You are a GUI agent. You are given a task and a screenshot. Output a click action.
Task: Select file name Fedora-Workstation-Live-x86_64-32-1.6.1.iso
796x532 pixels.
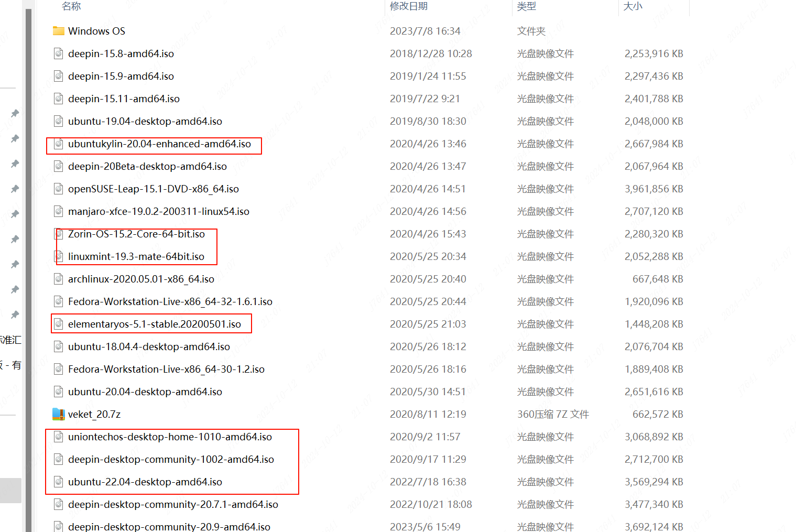170,301
